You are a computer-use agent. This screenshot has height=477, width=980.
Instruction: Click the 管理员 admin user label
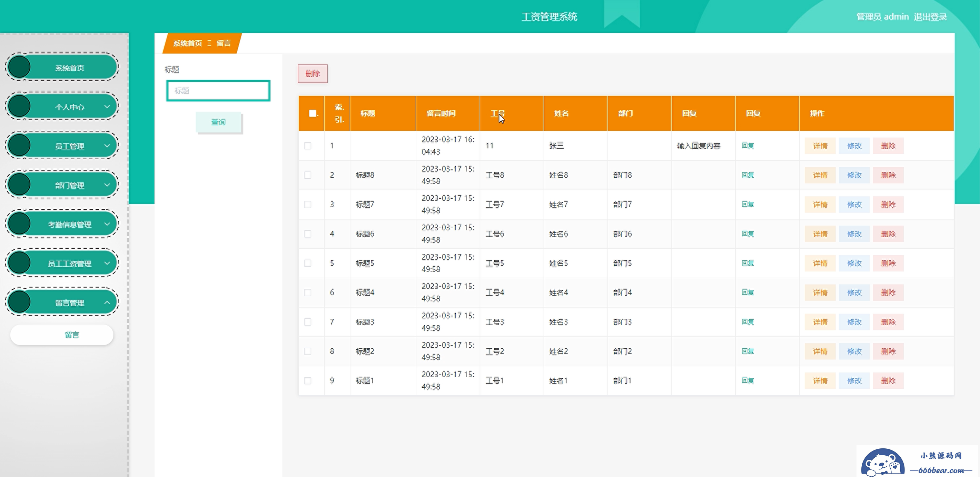883,17
